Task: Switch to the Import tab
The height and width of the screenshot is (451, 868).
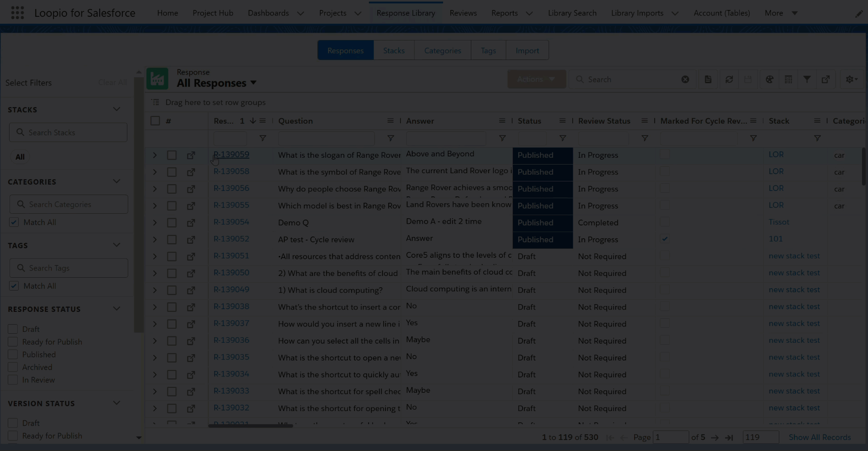Action: tap(527, 50)
